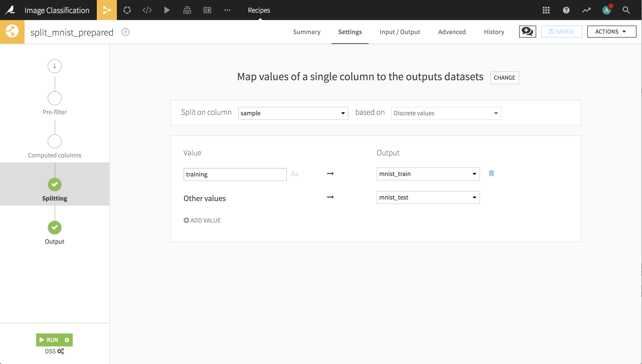Click the search icon in top bar

626,10
